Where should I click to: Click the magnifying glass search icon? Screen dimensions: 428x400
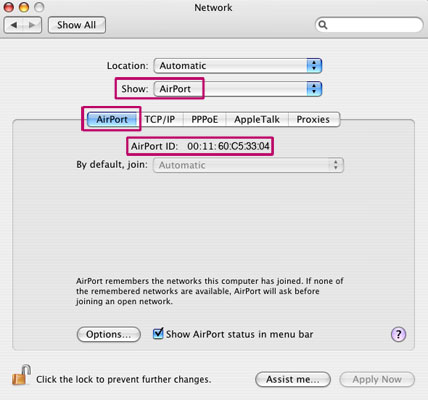coord(323,25)
